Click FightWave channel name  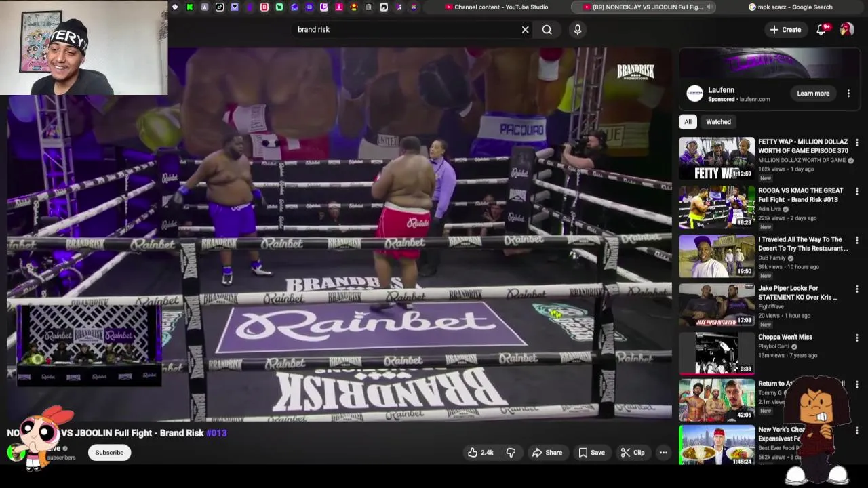(x=771, y=307)
